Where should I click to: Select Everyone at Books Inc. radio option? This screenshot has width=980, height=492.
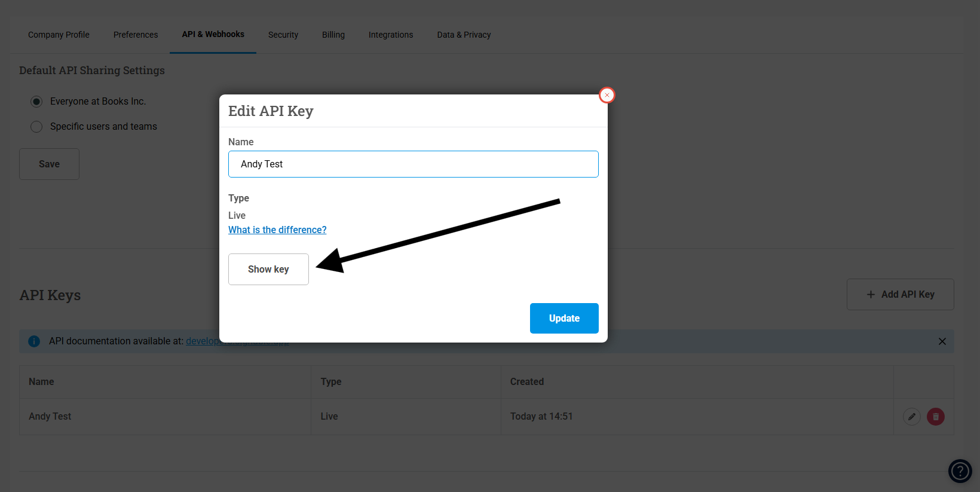36,102
